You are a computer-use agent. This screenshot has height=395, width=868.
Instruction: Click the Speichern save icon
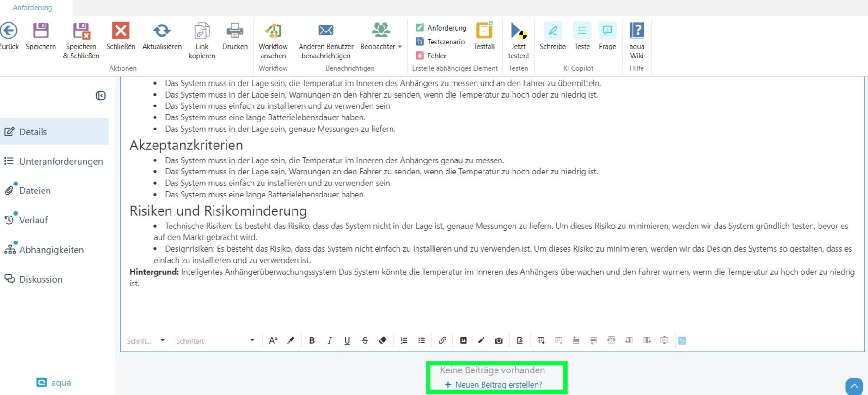[x=41, y=31]
